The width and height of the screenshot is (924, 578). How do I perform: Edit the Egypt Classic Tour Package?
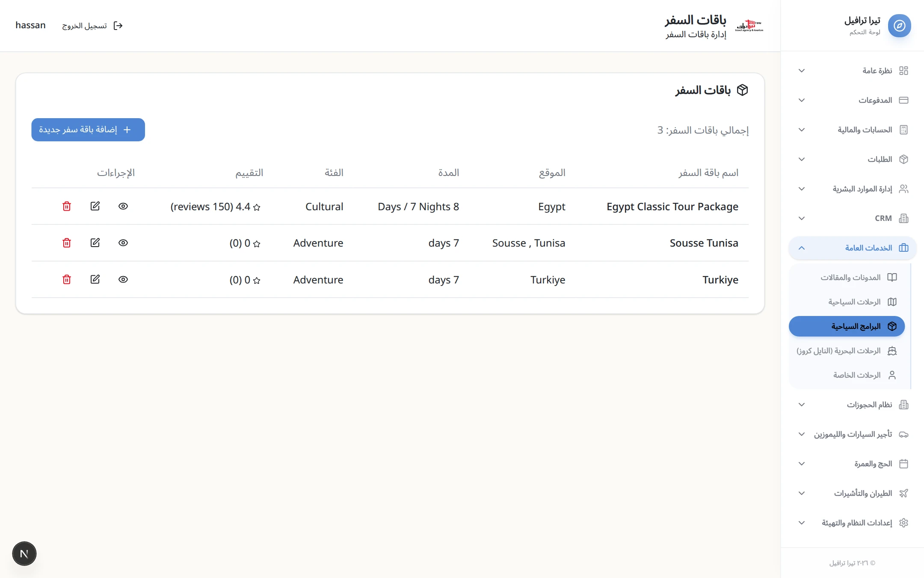click(95, 206)
